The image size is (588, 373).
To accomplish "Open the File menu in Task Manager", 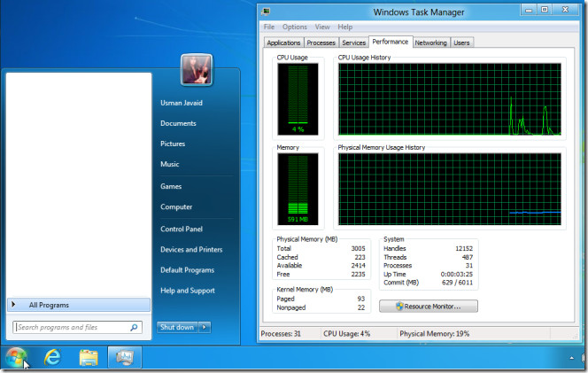I will click(x=268, y=27).
